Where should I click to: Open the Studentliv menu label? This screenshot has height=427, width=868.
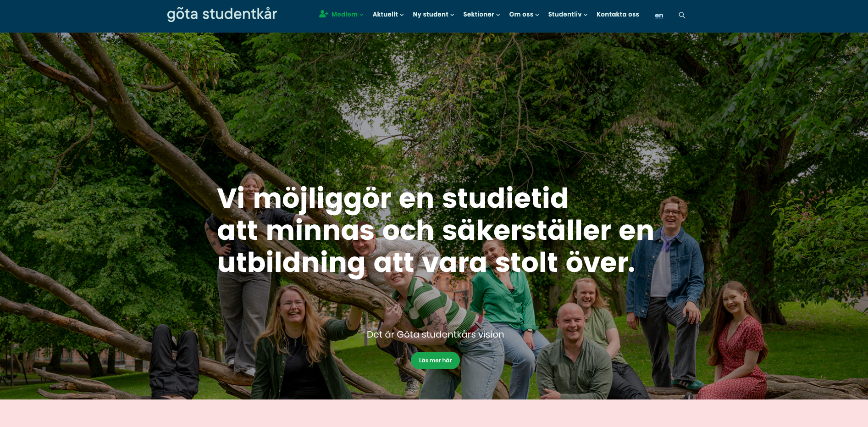click(565, 14)
